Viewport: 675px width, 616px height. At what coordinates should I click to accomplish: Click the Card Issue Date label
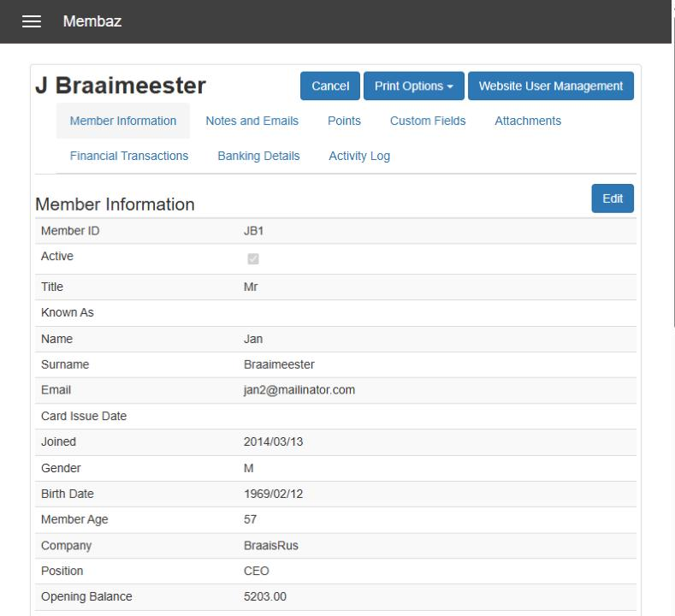click(84, 416)
